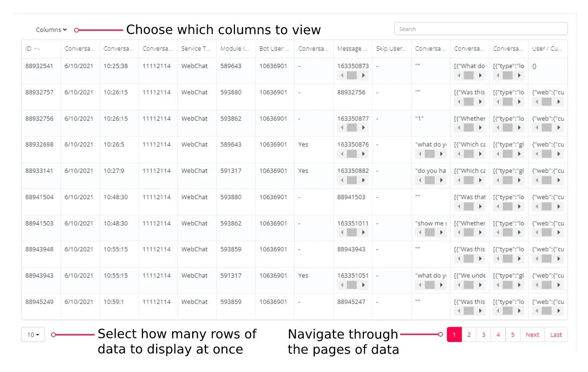Click the ID cell 88943948
This screenshot has width=588, height=372.
39,249
